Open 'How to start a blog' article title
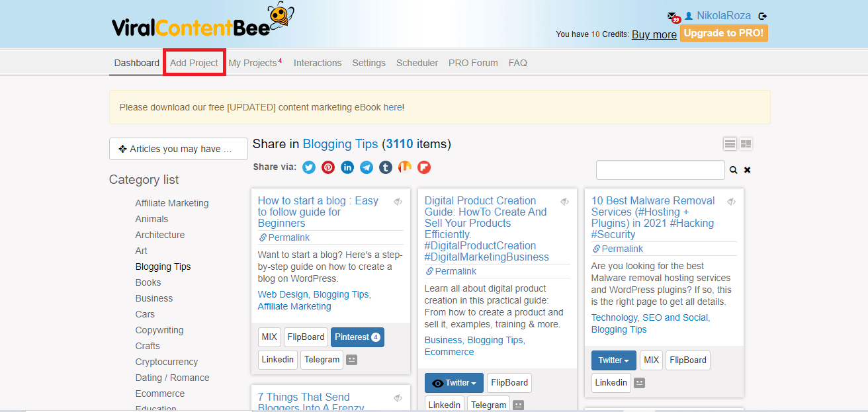 point(318,212)
